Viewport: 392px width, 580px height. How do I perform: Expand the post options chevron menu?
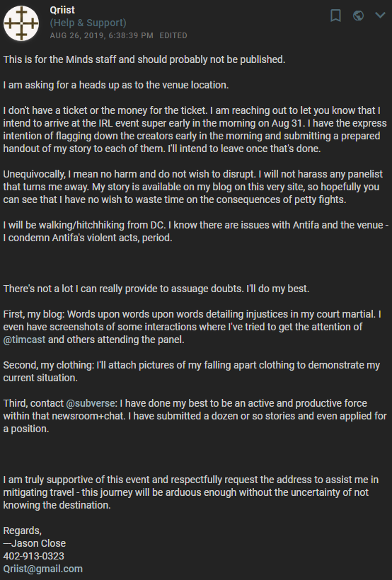pos(380,15)
